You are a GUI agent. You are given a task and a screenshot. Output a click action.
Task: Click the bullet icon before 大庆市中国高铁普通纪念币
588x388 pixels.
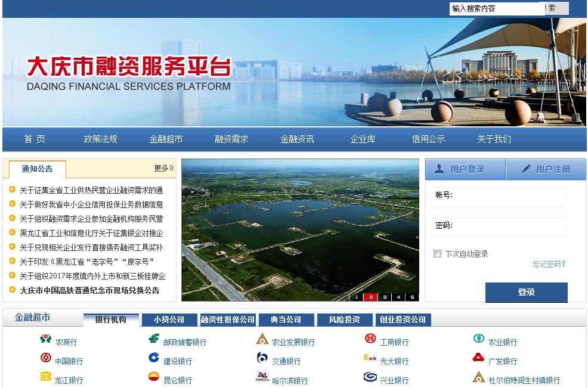[12, 290]
